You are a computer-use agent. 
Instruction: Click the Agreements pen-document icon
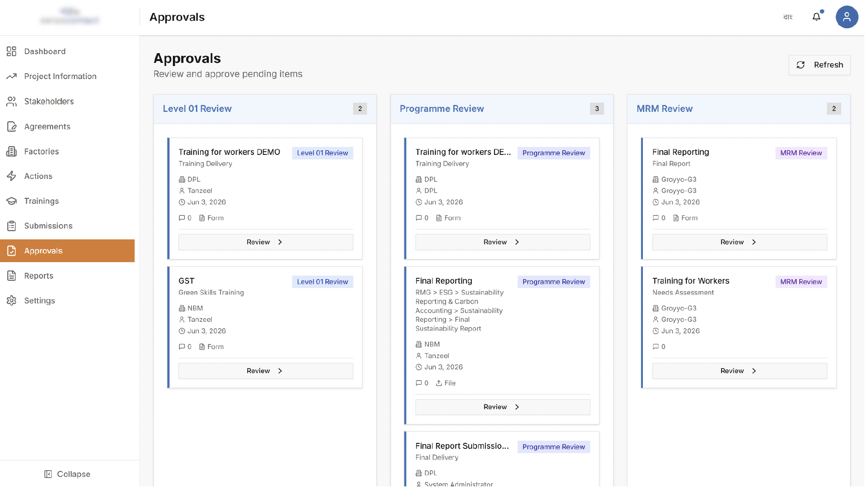click(12, 126)
